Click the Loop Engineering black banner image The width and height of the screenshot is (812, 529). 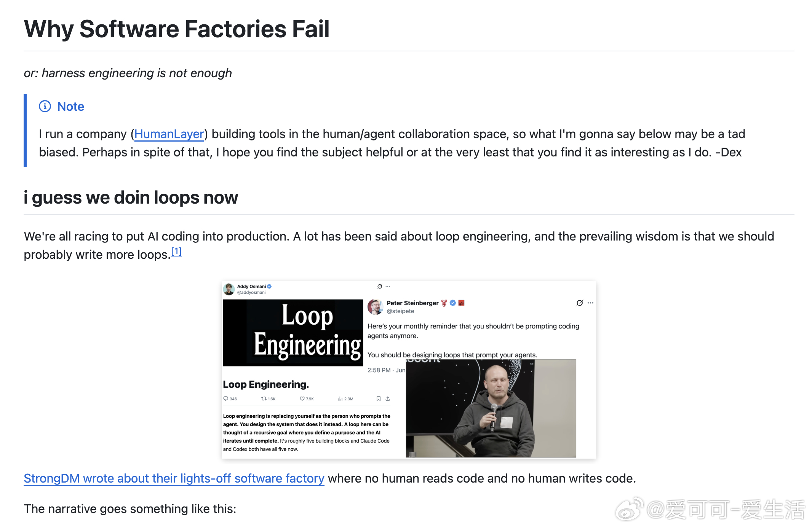pyautogui.click(x=293, y=333)
